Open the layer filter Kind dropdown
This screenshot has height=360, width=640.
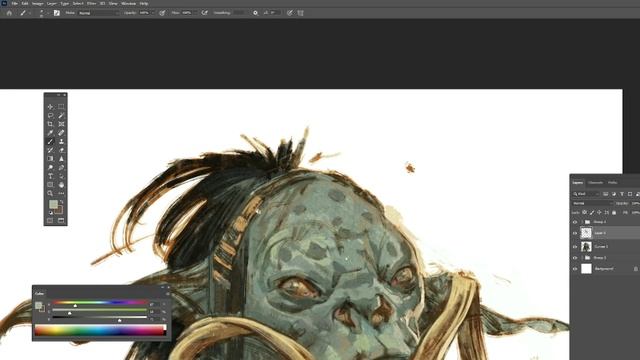(586, 194)
